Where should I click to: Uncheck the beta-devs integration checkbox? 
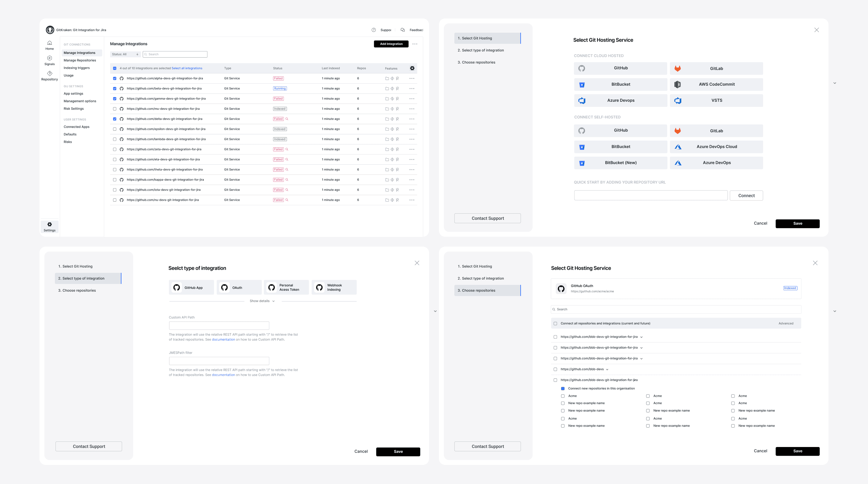[x=115, y=89]
